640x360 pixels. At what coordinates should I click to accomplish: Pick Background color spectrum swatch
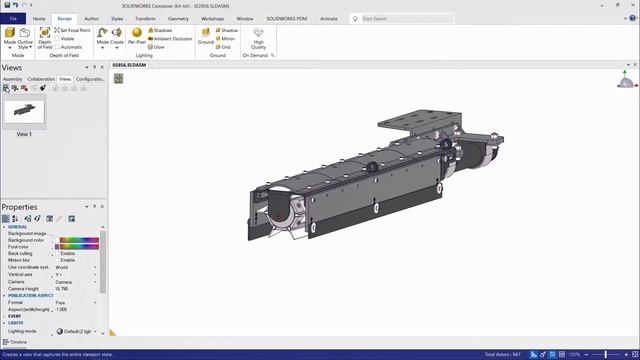click(79, 240)
